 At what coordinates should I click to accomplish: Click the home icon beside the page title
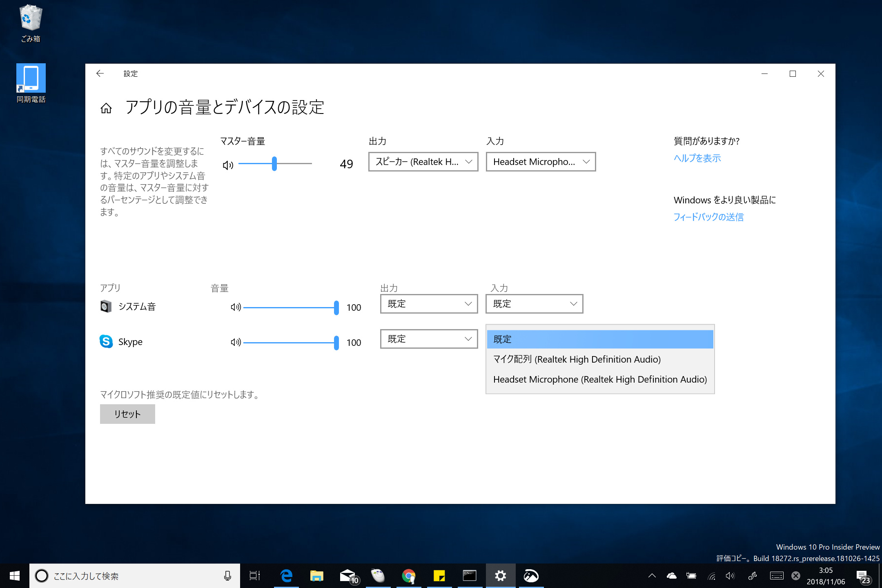point(106,108)
